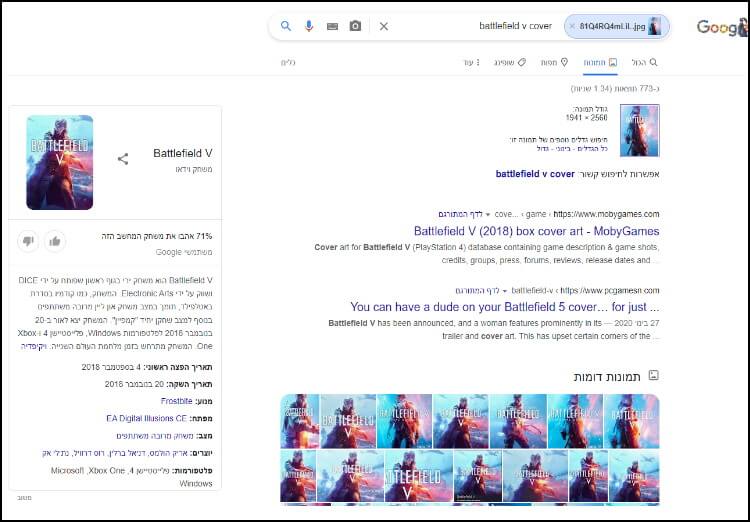Click inside the search field text
The height and width of the screenshot is (522, 750).
coord(515,26)
